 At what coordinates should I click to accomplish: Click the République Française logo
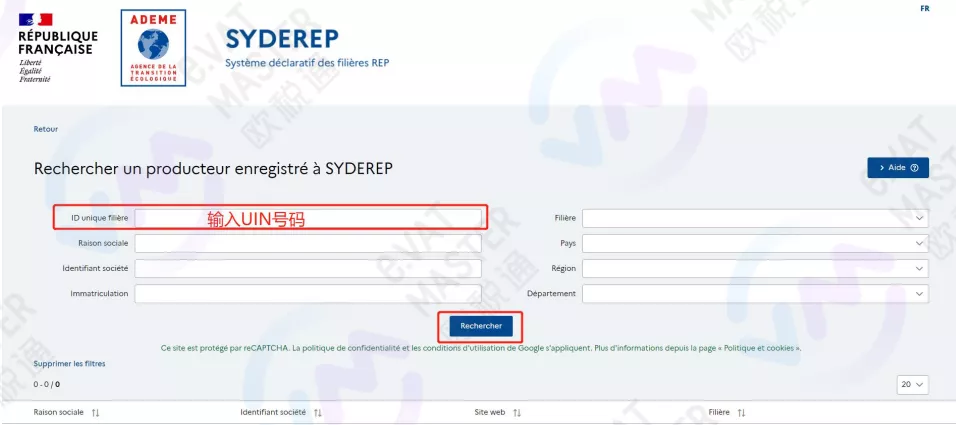(x=58, y=48)
